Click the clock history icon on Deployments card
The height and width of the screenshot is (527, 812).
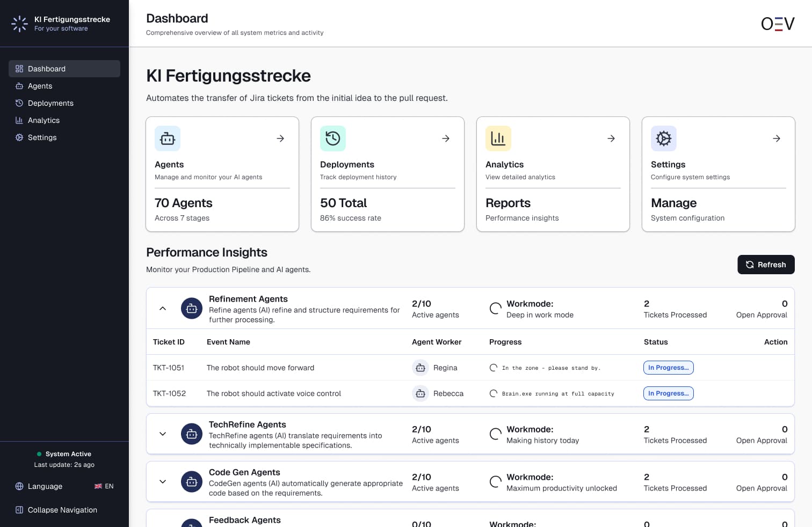[333, 138]
